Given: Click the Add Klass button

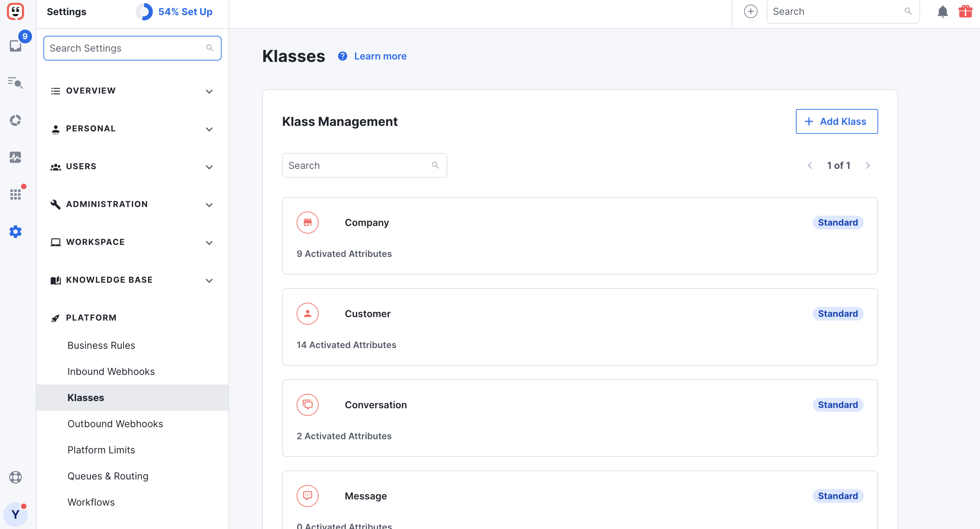Looking at the screenshot, I should [x=837, y=121].
